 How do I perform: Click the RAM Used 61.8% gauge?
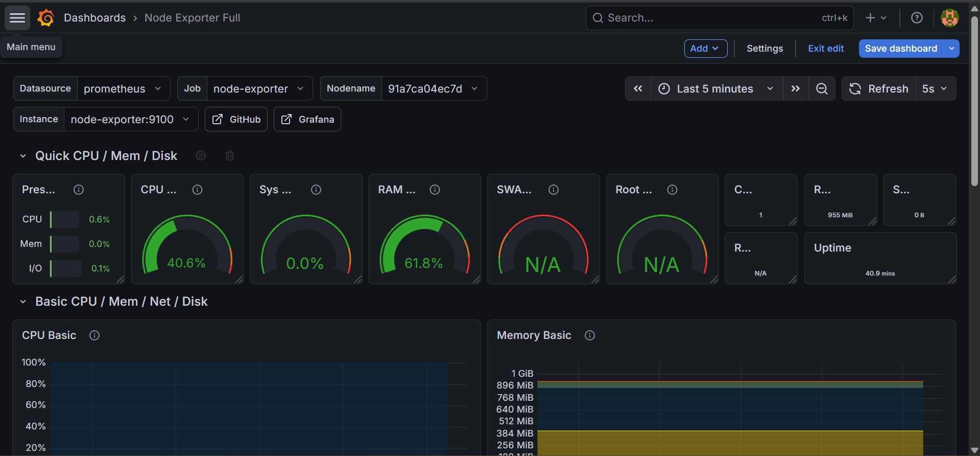click(x=425, y=245)
